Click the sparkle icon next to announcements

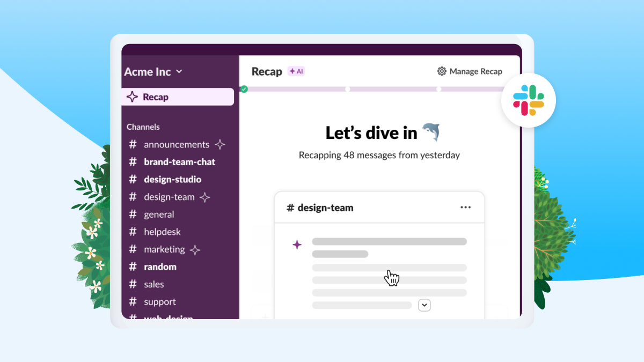coord(220,144)
